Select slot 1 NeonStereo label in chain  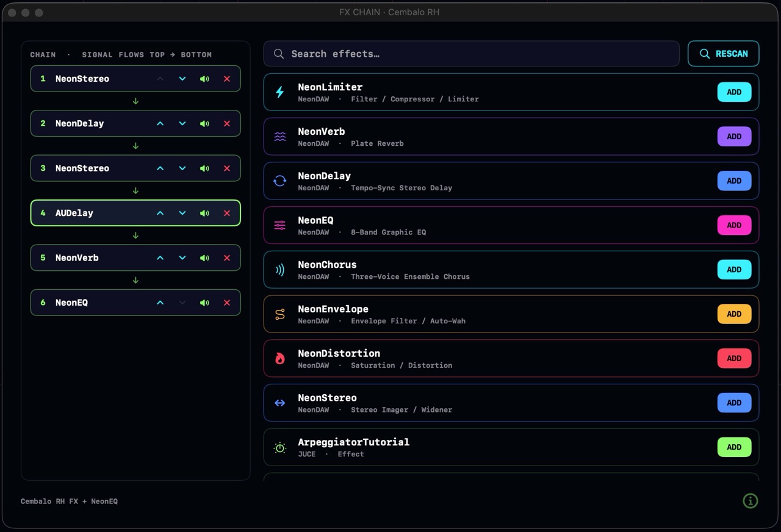click(x=82, y=79)
